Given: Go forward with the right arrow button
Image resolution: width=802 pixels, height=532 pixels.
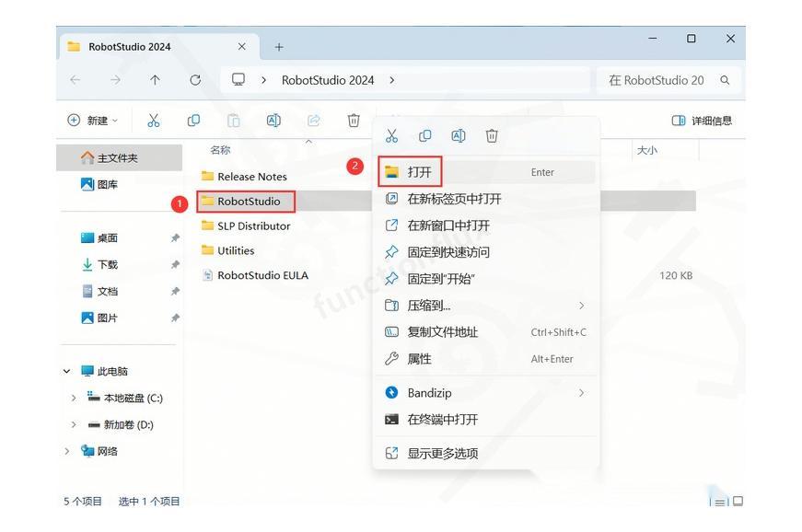Looking at the screenshot, I should (116, 80).
